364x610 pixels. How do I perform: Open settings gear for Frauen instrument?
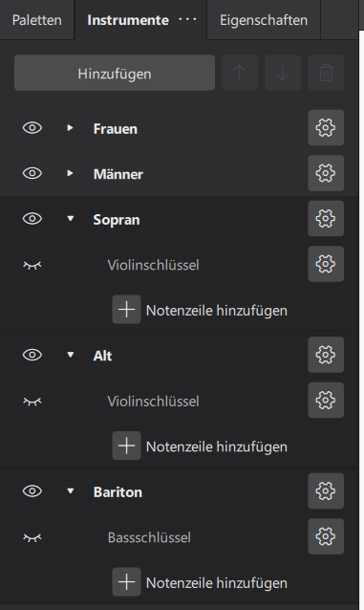tap(326, 127)
